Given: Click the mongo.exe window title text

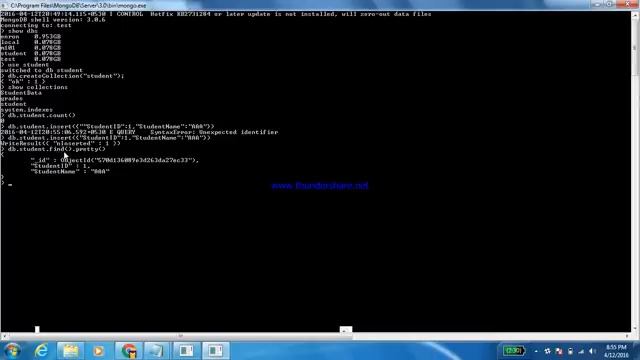Looking at the screenshot, I should tap(78, 6).
